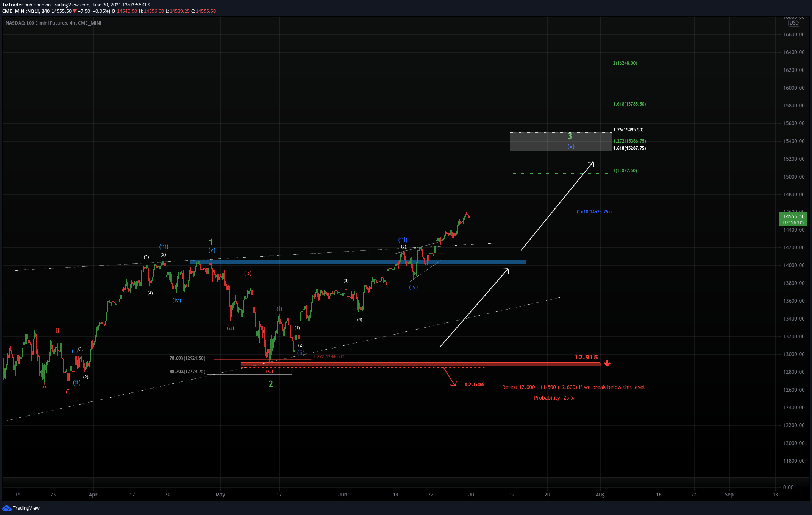The image size is (812, 515).
Task: Click the Jul date on time axis
Action: [x=472, y=495]
